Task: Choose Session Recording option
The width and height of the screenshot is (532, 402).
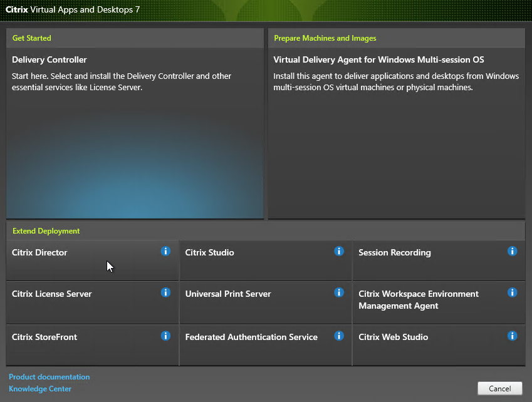Action: [x=439, y=260]
